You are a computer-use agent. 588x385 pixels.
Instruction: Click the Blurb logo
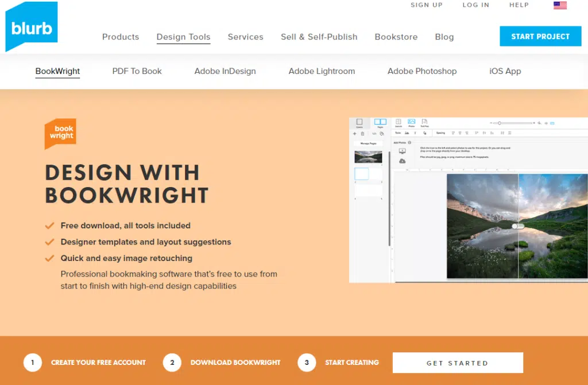32,28
